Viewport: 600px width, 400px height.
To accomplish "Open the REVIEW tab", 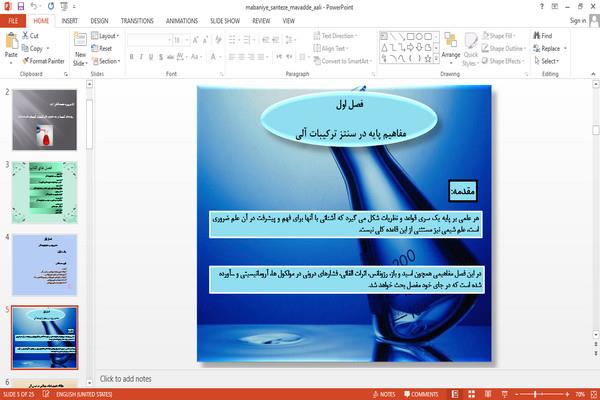I will click(x=261, y=21).
